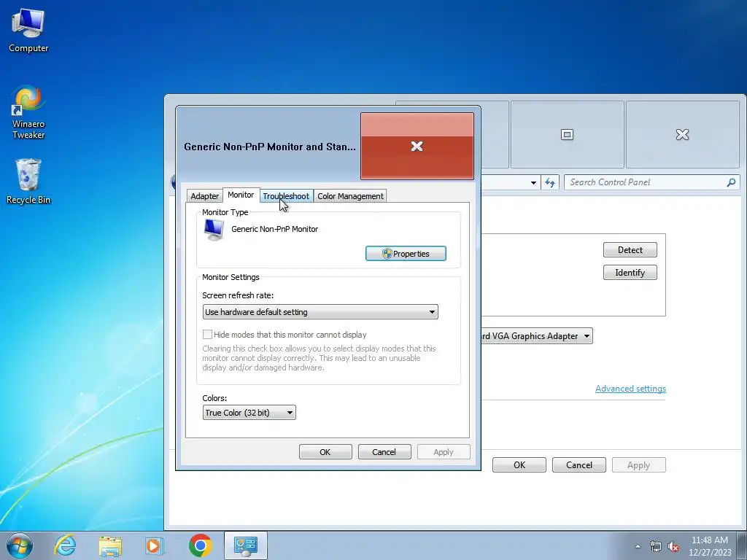Click Detect in the Screen Resolution window

click(x=630, y=250)
